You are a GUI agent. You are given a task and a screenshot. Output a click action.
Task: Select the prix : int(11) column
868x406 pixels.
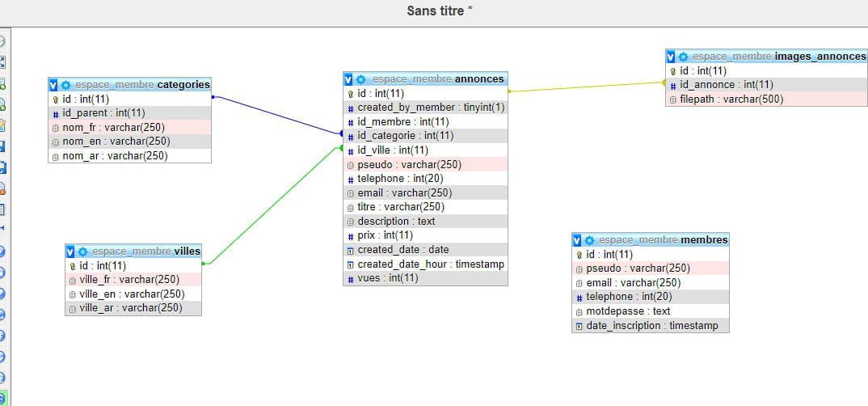[425, 235]
